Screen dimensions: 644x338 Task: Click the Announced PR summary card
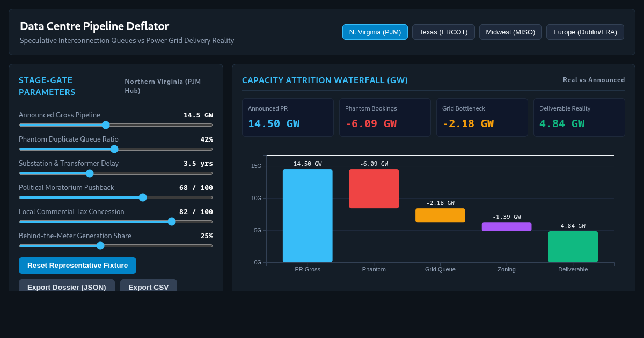coord(288,117)
